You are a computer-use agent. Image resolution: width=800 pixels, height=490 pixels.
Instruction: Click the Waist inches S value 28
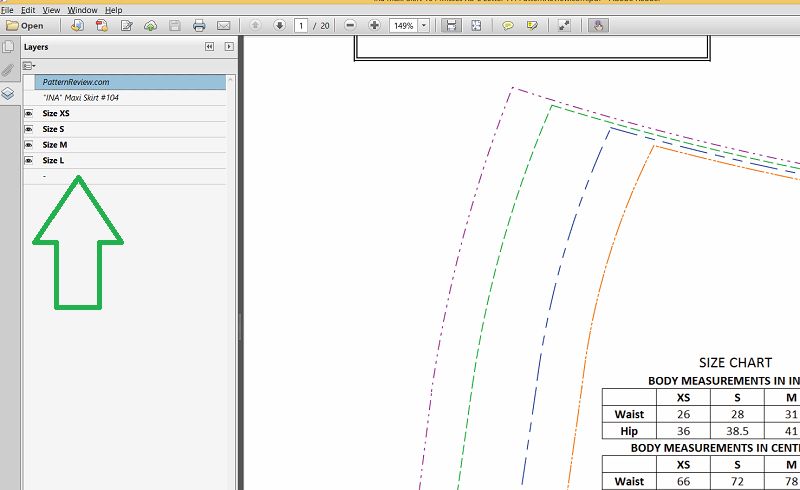[x=737, y=414]
